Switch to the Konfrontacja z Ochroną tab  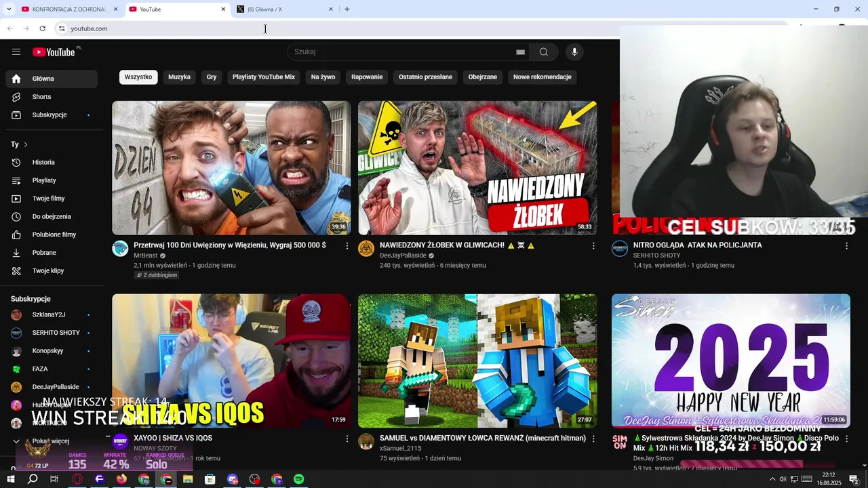[x=70, y=9]
